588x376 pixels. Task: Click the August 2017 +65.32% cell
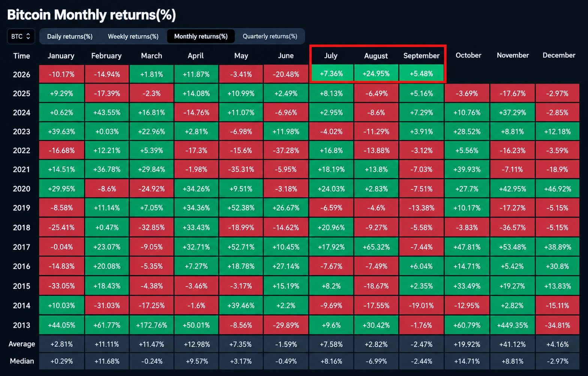(376, 247)
